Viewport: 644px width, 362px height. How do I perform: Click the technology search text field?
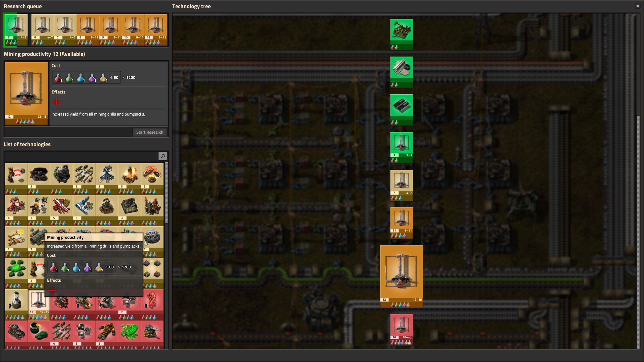[x=81, y=156]
